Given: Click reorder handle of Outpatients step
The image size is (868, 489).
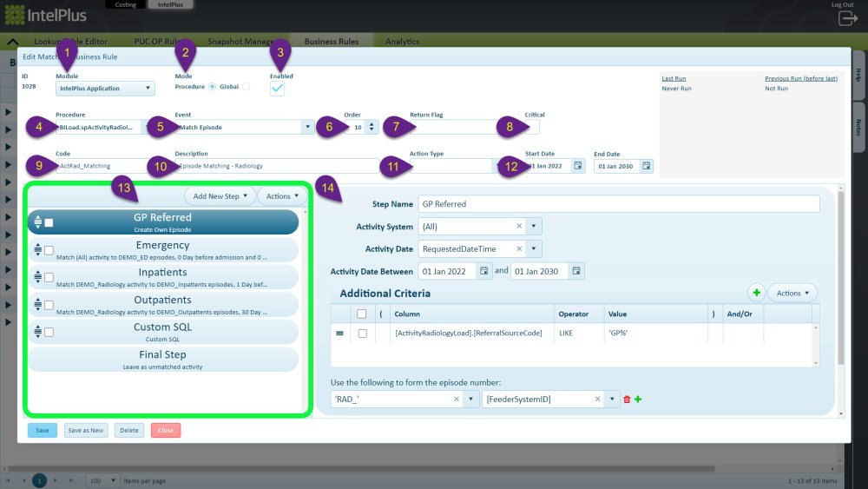Looking at the screenshot, I should click(37, 304).
